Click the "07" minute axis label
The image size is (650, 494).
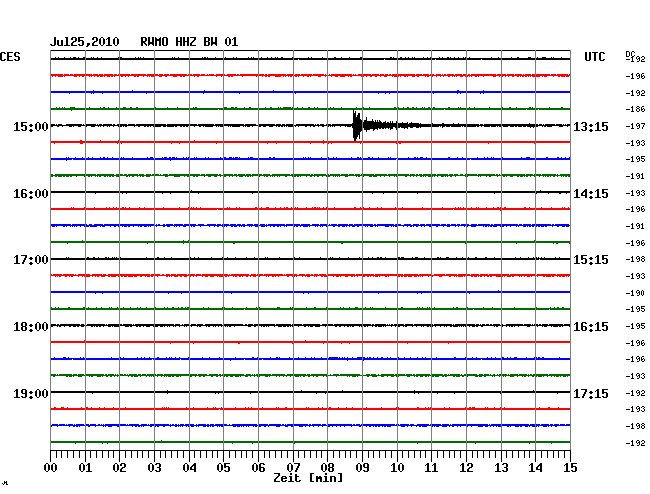click(293, 468)
